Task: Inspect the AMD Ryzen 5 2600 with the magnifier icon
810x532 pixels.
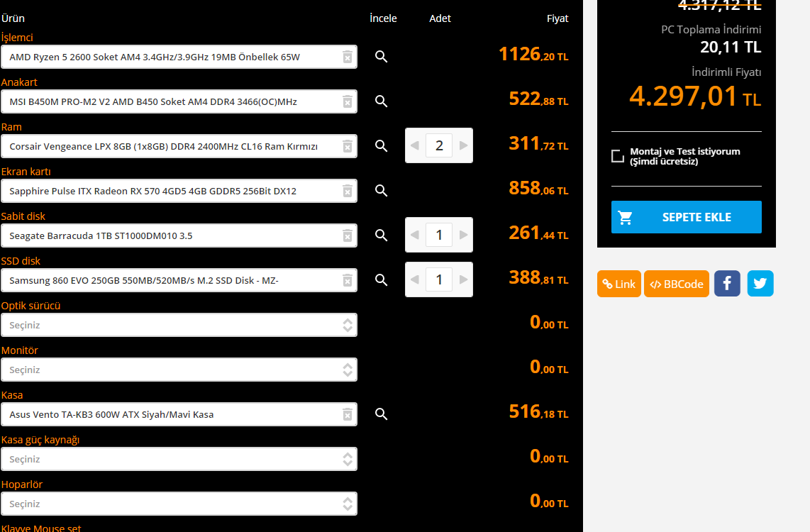Action: point(381,56)
